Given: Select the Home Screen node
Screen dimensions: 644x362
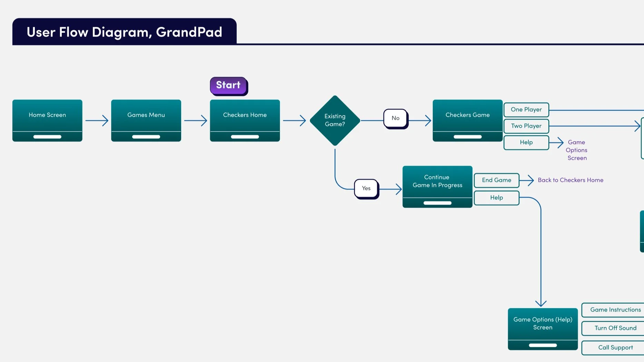Looking at the screenshot, I should [x=47, y=120].
